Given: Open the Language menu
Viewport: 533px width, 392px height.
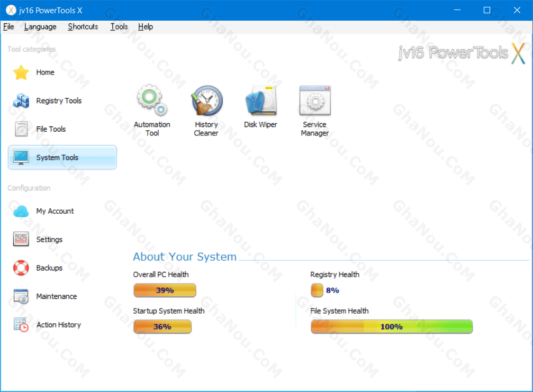Looking at the screenshot, I should (40, 26).
